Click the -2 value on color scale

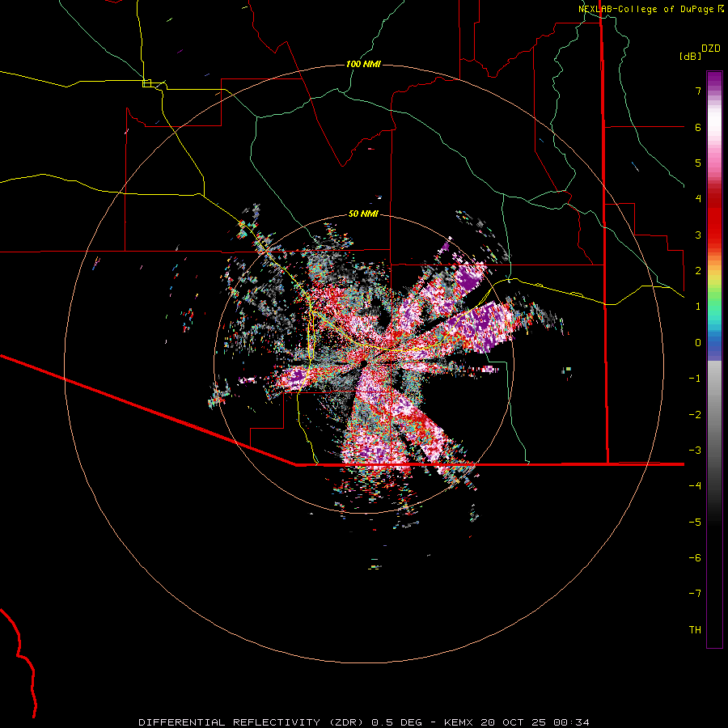coord(695,415)
